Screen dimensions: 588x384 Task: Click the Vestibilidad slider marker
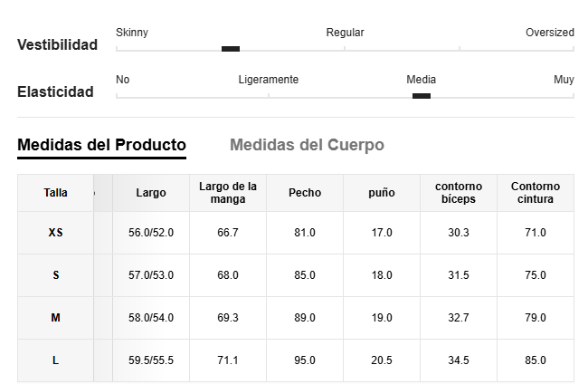tap(231, 49)
